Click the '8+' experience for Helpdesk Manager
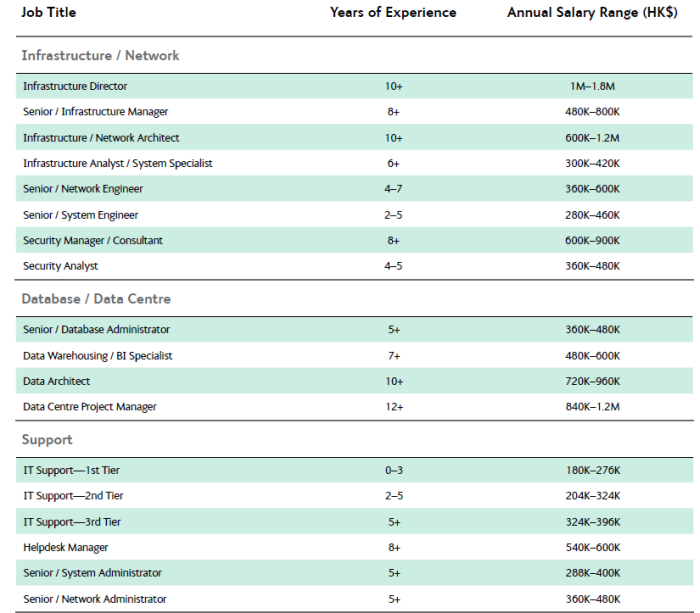 [394, 548]
